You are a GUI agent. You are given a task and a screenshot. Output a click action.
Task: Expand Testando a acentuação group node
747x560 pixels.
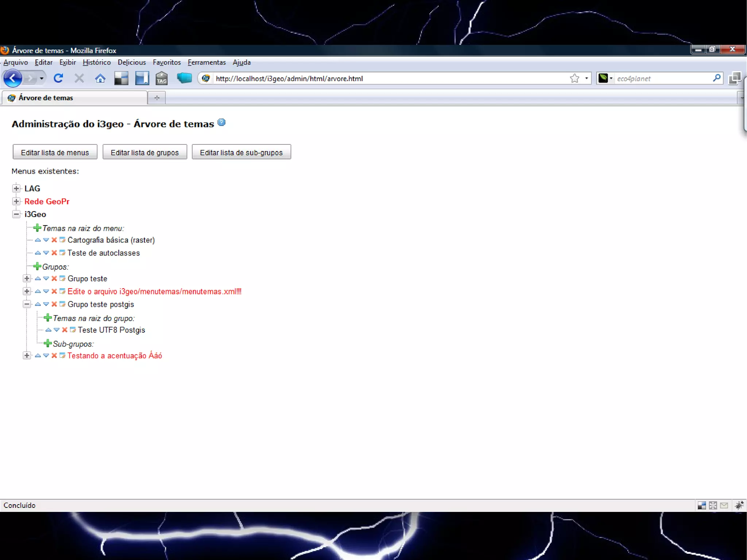pos(27,355)
